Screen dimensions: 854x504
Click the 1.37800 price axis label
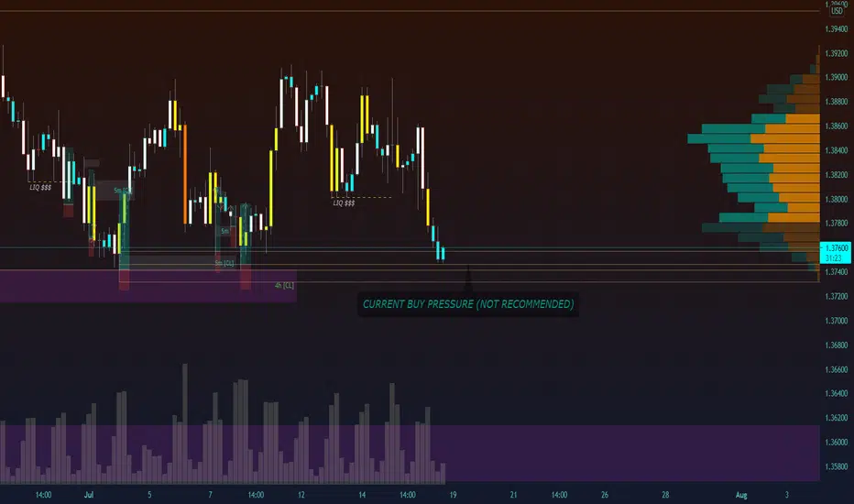coord(836,224)
